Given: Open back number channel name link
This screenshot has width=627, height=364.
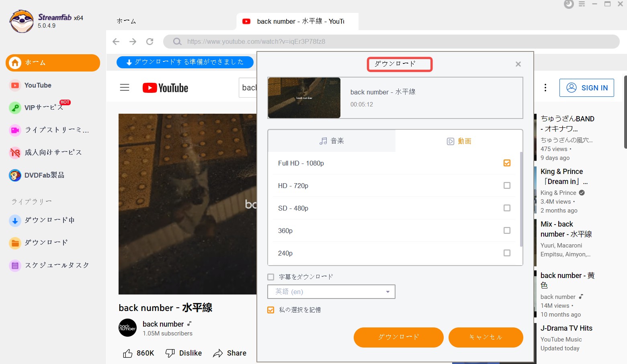Looking at the screenshot, I should pyautogui.click(x=163, y=324).
